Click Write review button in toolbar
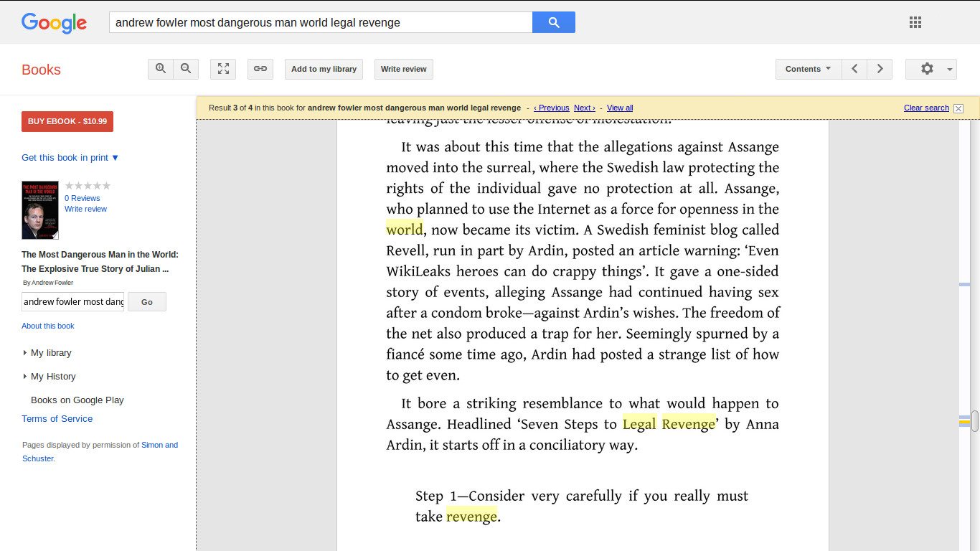The width and height of the screenshot is (980, 551). pyautogui.click(x=403, y=69)
